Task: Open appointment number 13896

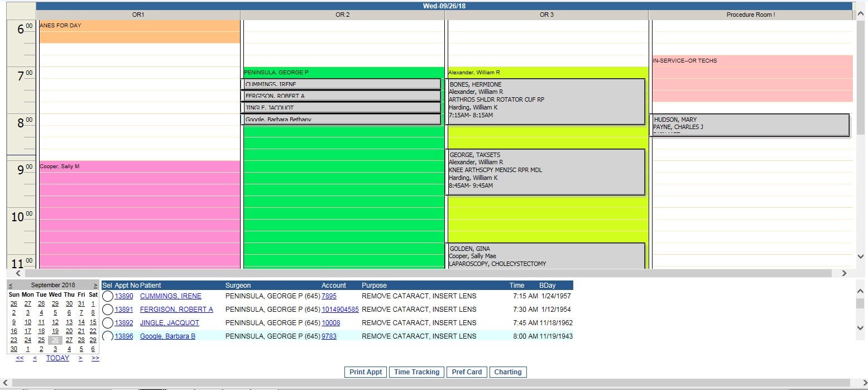Action: 124,336
